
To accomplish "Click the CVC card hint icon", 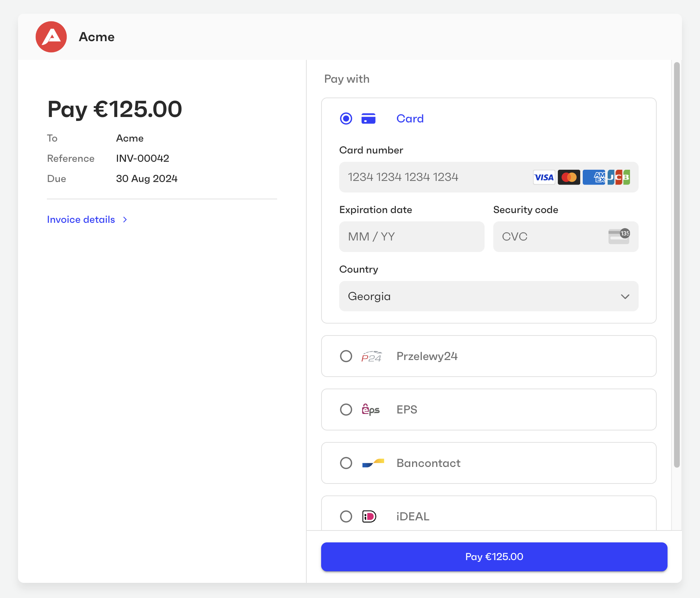I will [619, 237].
